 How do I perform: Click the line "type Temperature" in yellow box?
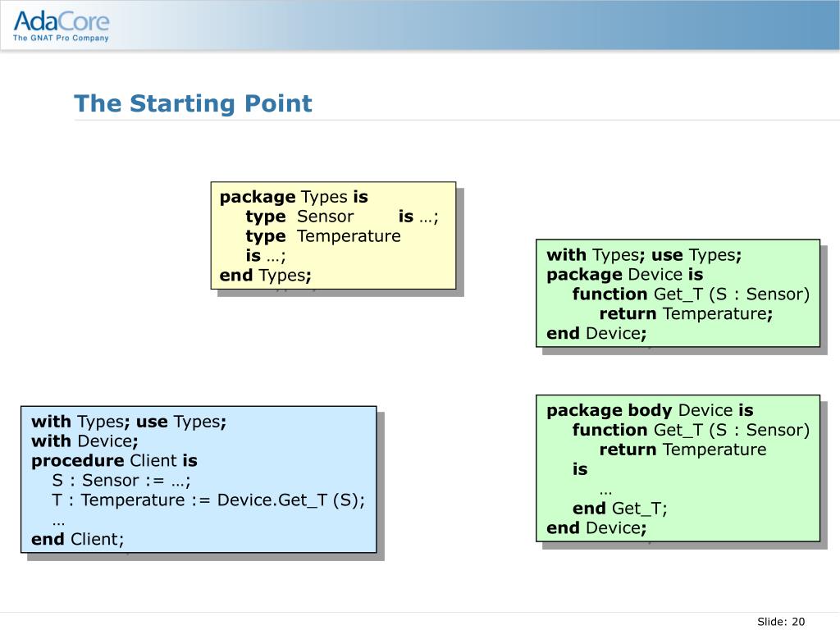point(323,236)
